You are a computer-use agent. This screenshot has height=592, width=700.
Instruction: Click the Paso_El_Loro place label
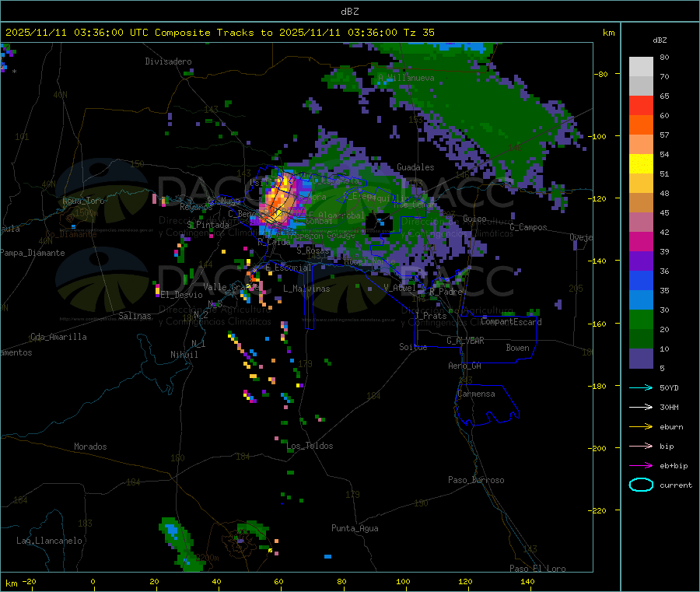pyautogui.click(x=538, y=569)
